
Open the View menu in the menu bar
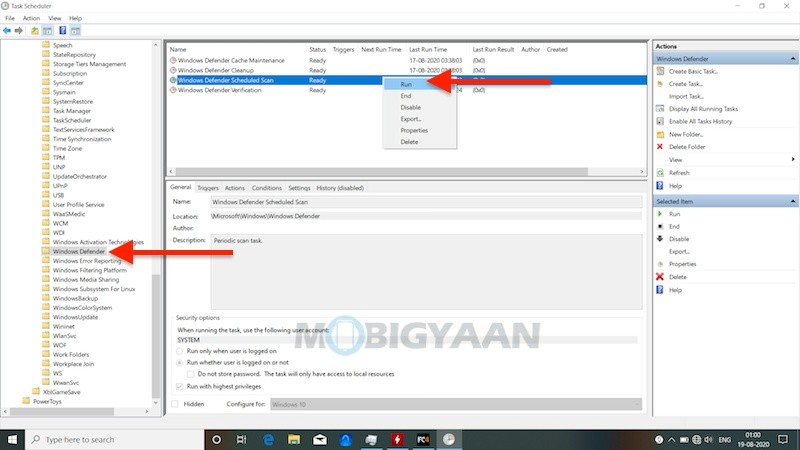tap(55, 18)
